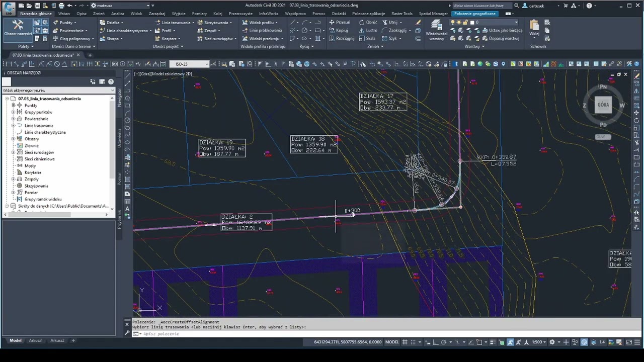The image size is (644, 362).
Task: Switch to the Analiza ribbon tab
Action: tap(118, 14)
